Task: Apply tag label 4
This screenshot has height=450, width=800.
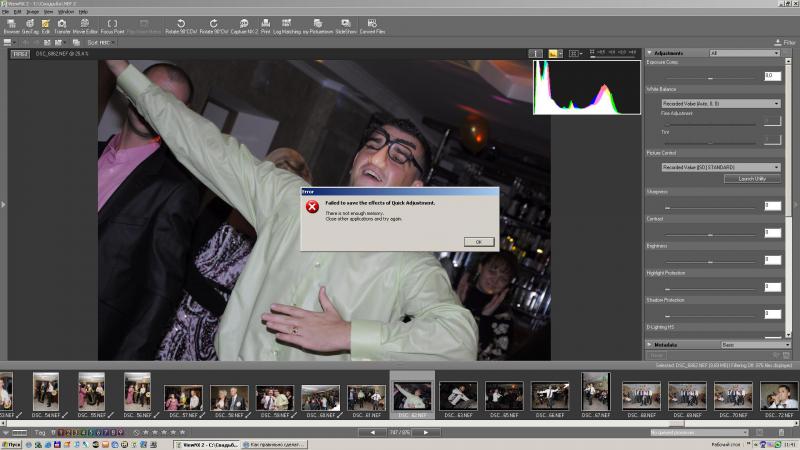Action: click(x=84, y=433)
